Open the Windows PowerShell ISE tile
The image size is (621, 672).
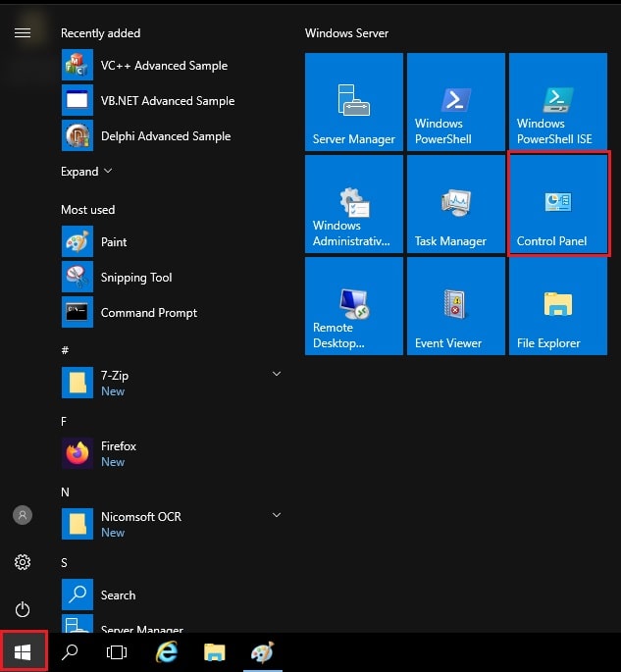point(557,102)
